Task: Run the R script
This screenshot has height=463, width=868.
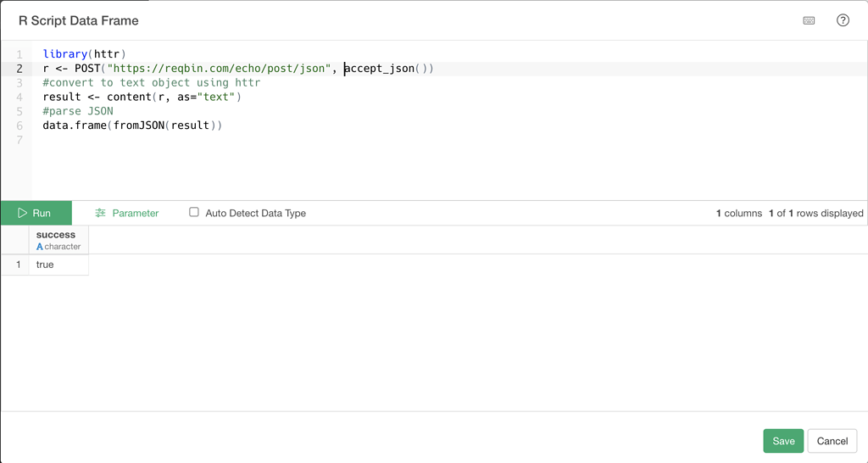Action: pos(36,213)
